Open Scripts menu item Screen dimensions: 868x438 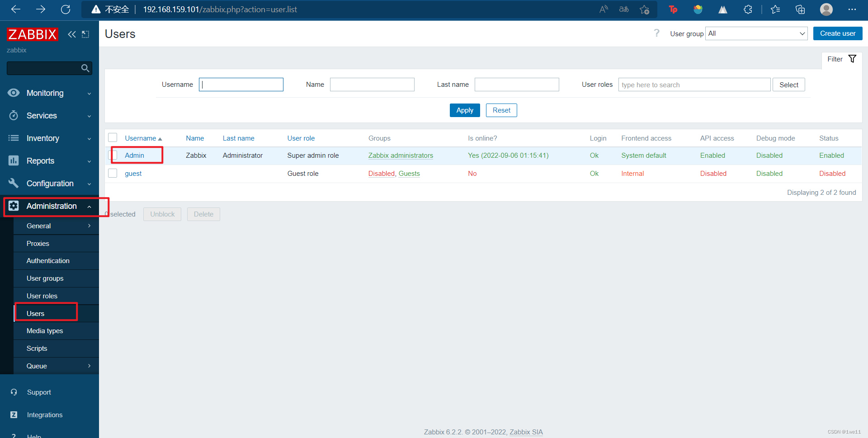[56, 349]
